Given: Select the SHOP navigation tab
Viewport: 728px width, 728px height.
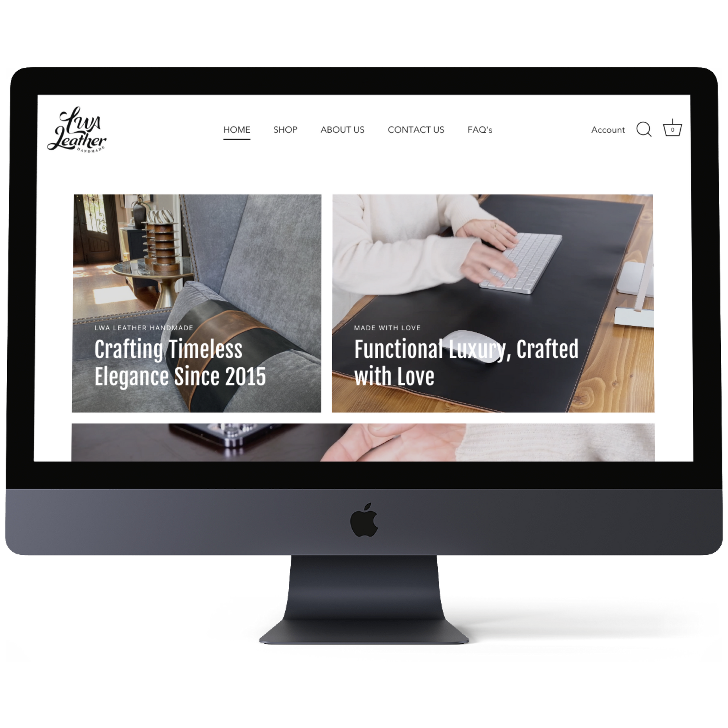Looking at the screenshot, I should click(x=285, y=129).
